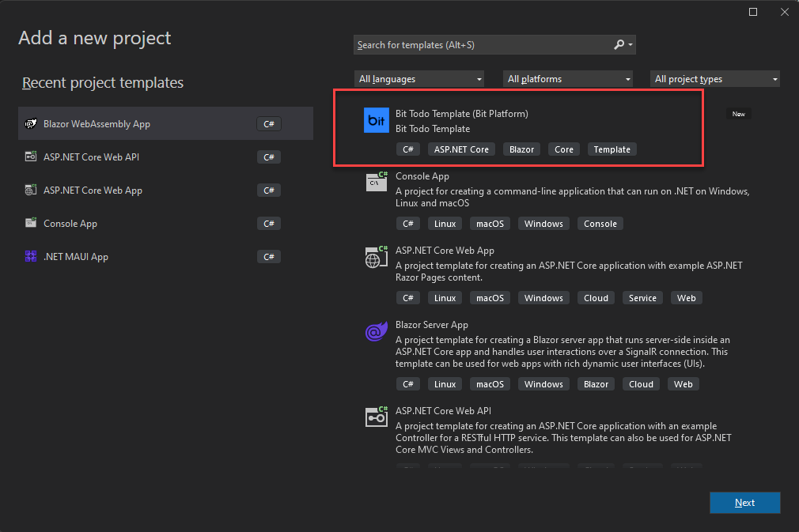Click the New badge next to Bit Todo Template
Screen dimensions: 799x532
738,114
